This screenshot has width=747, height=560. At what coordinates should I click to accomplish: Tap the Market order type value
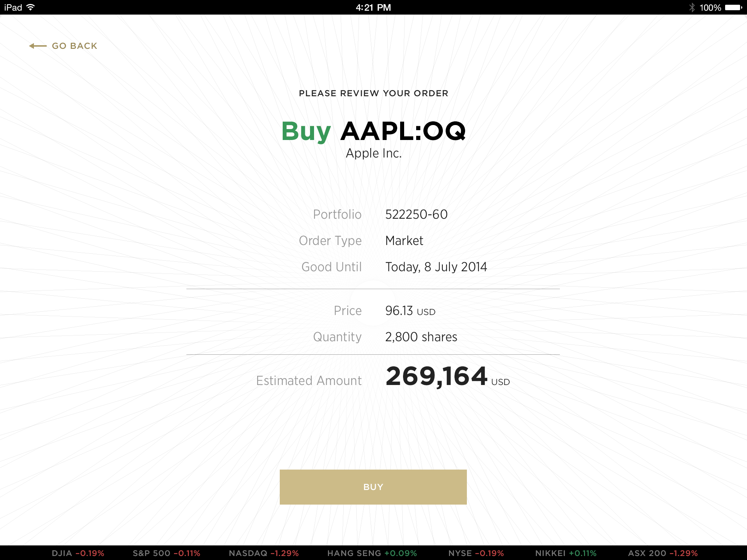pos(404,241)
